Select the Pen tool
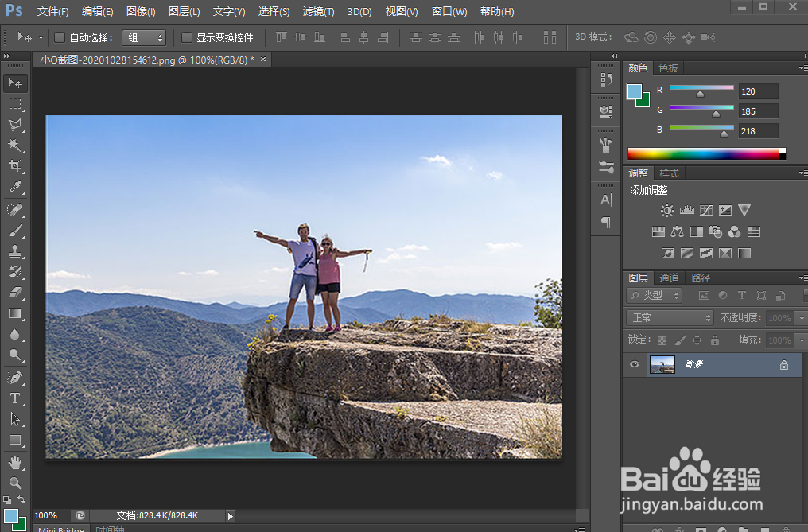This screenshot has height=532, width=808. click(15, 378)
